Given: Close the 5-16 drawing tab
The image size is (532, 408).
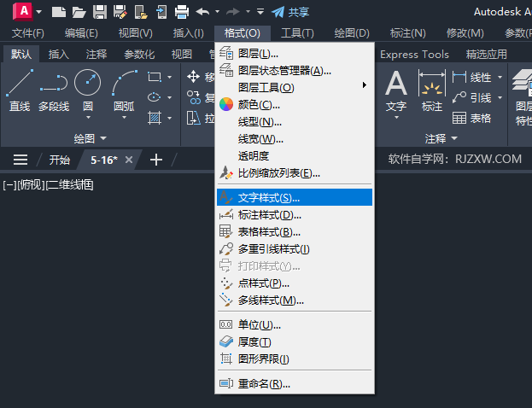Looking at the screenshot, I should click(x=129, y=160).
